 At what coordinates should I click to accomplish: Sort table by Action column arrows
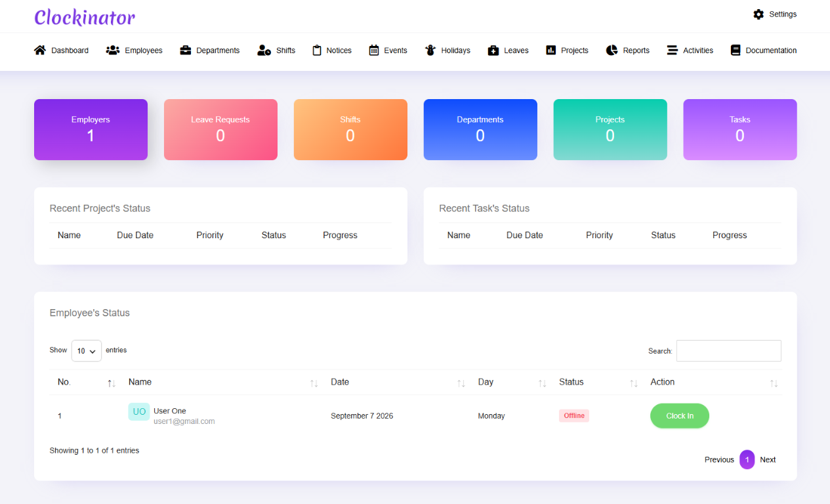click(774, 383)
